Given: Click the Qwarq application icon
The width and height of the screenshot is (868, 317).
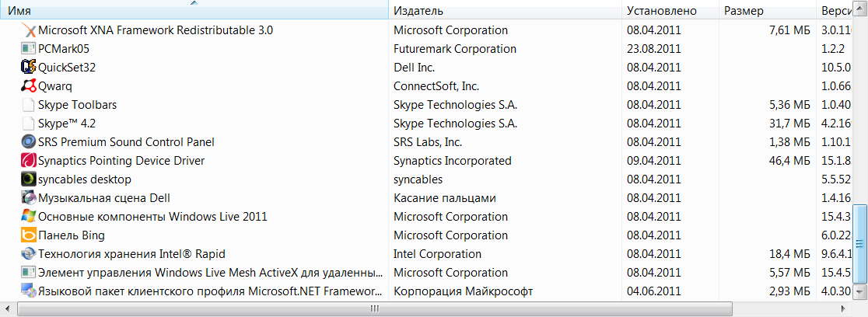Looking at the screenshot, I should tap(29, 86).
